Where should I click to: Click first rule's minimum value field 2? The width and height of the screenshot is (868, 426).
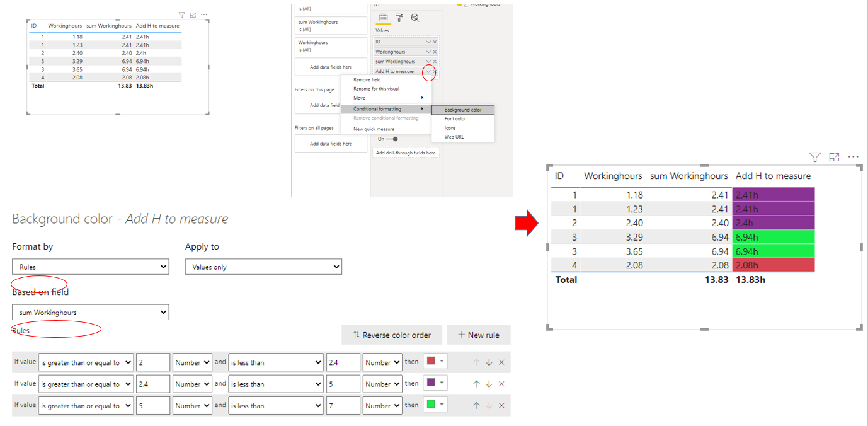point(153,362)
